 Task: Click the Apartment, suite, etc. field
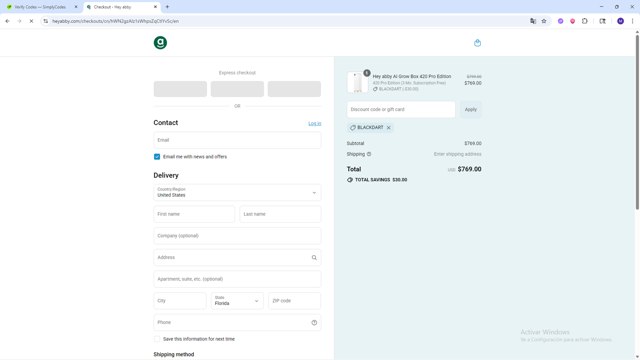pyautogui.click(x=237, y=279)
